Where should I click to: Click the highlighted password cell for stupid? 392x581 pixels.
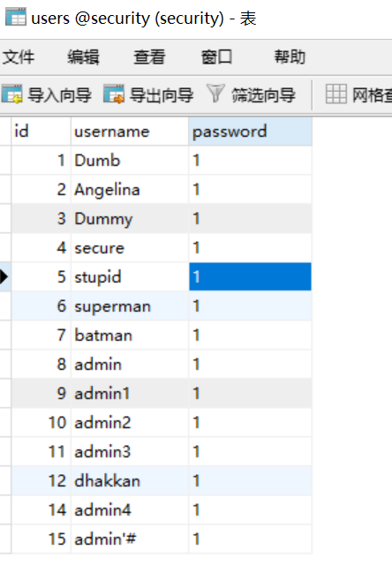250,276
